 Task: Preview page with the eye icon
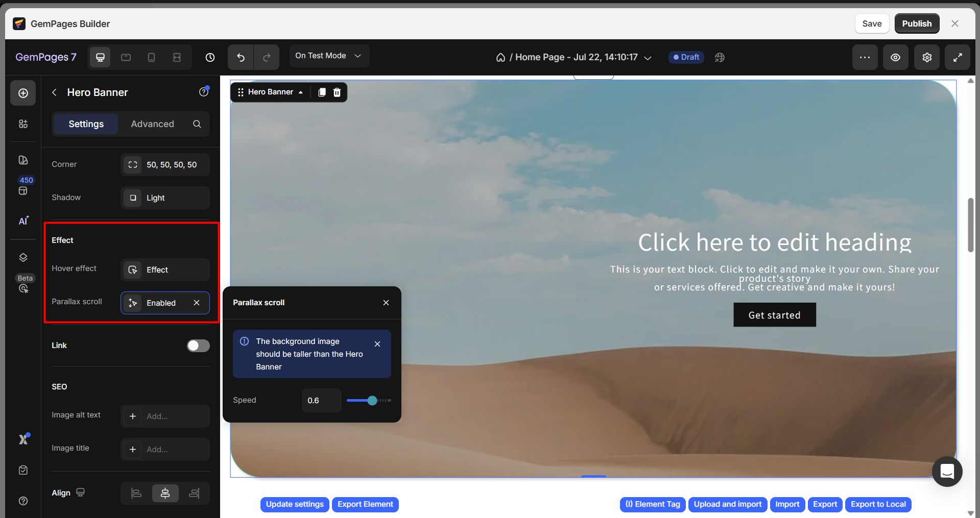(895, 57)
